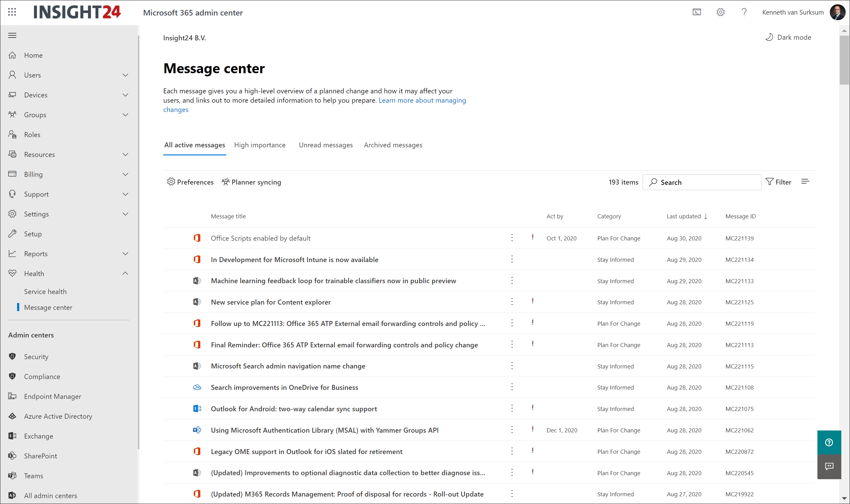
Task: Open Search improvements in OneDrive message
Action: pyautogui.click(x=284, y=387)
